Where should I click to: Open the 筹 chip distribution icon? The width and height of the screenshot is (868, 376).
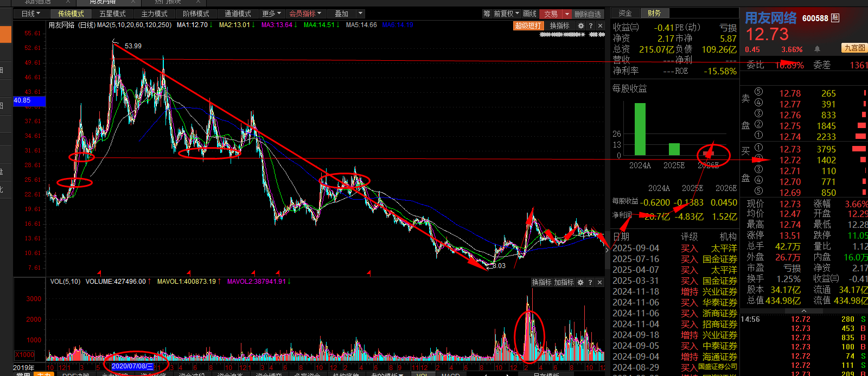tap(487, 14)
